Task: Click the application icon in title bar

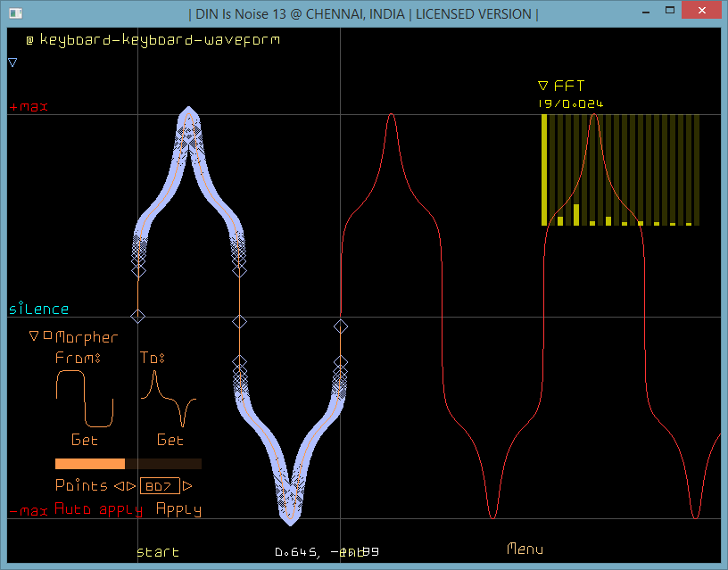Action: 14,13
